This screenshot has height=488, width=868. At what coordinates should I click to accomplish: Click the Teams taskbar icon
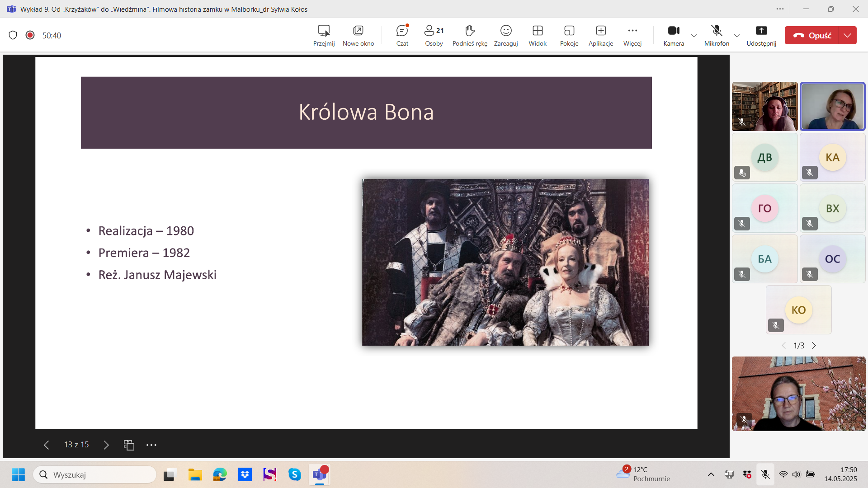(320, 474)
